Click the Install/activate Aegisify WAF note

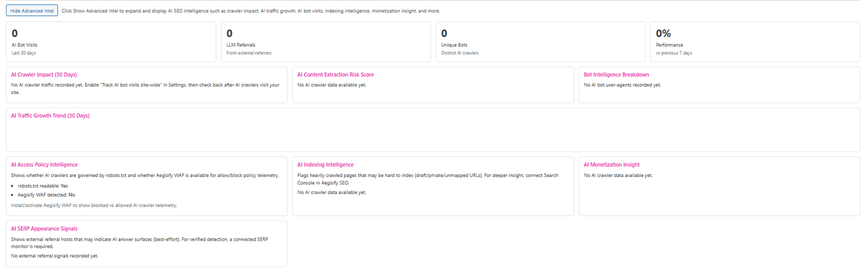pos(94,206)
